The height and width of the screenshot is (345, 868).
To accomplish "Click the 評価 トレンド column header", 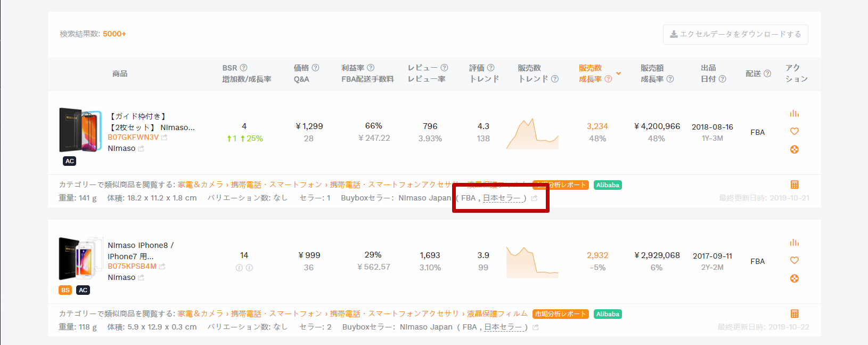I will [484, 74].
